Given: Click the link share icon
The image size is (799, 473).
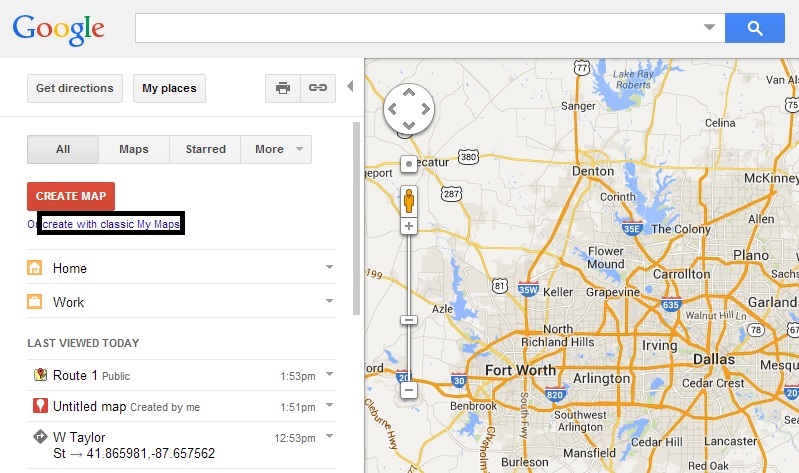Looking at the screenshot, I should pyautogui.click(x=318, y=88).
